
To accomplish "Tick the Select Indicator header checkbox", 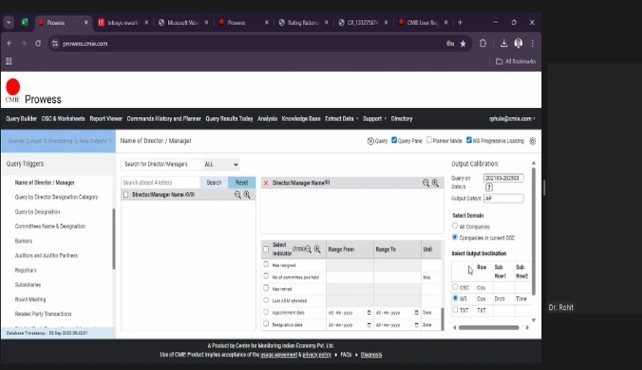I will coord(266,249).
